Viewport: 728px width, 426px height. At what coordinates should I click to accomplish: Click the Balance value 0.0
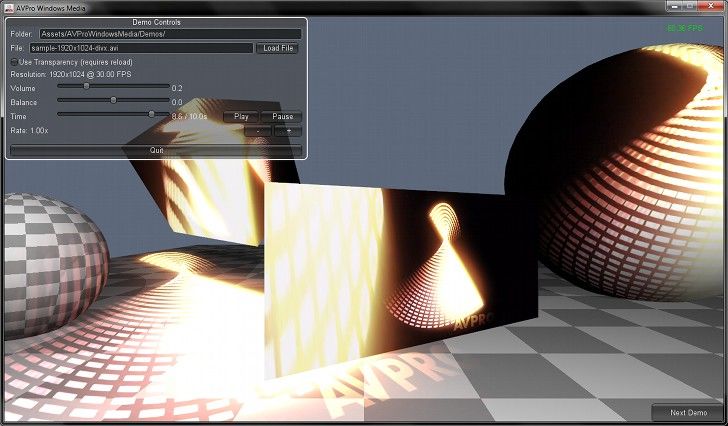177,102
